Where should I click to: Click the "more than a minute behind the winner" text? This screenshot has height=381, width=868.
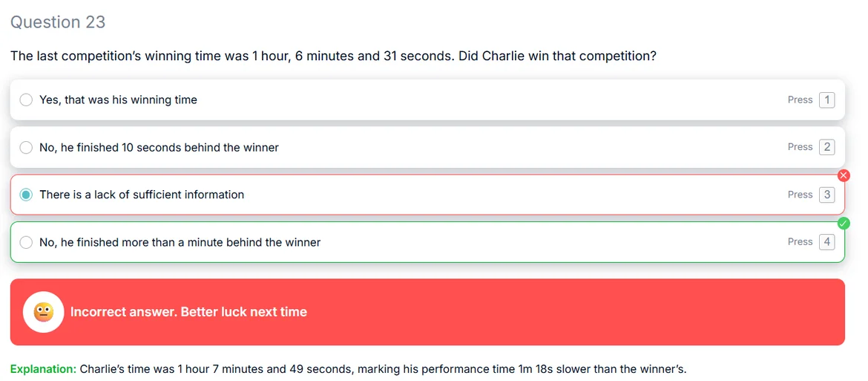(180, 242)
